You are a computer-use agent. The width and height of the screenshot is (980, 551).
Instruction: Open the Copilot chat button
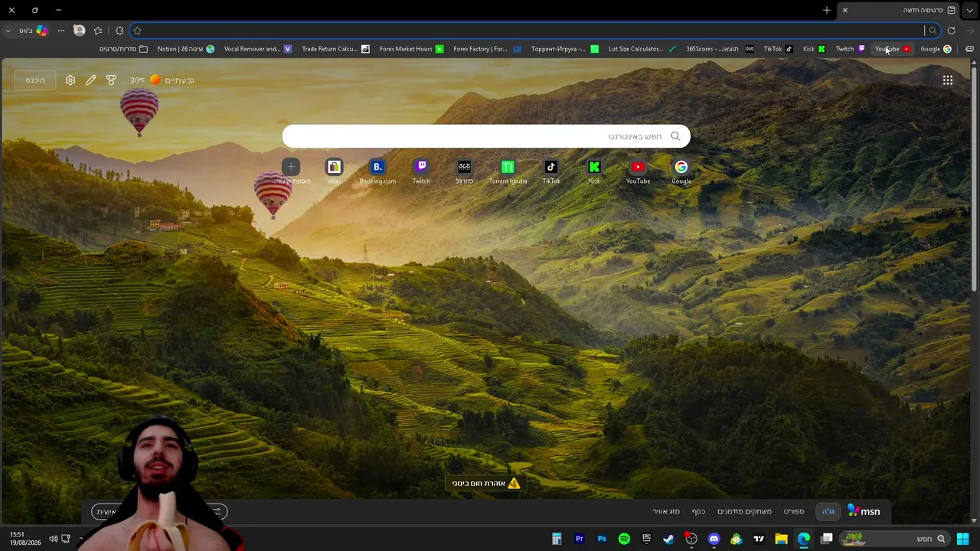click(x=34, y=31)
